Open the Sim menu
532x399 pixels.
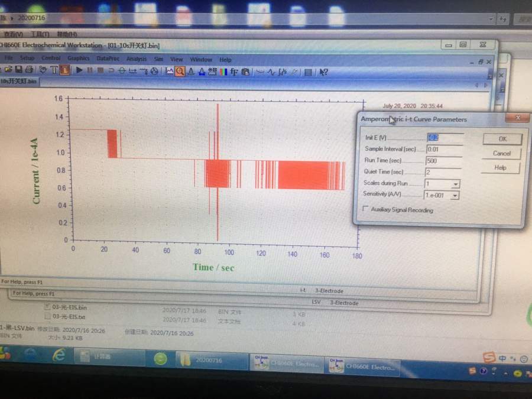pyautogui.click(x=158, y=59)
